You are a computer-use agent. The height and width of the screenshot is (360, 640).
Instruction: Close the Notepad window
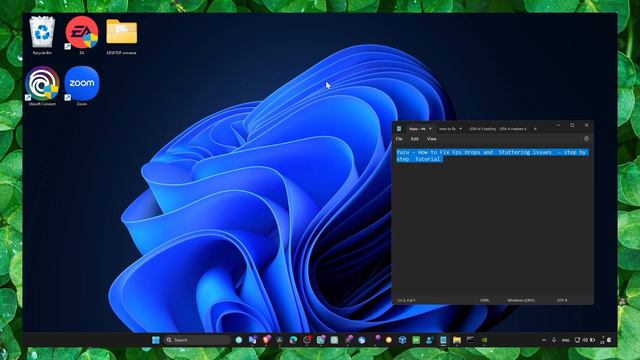(x=587, y=125)
